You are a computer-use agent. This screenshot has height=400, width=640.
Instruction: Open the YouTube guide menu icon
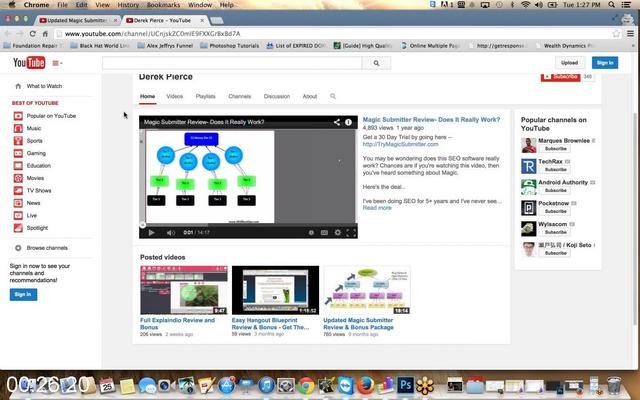tap(57, 63)
